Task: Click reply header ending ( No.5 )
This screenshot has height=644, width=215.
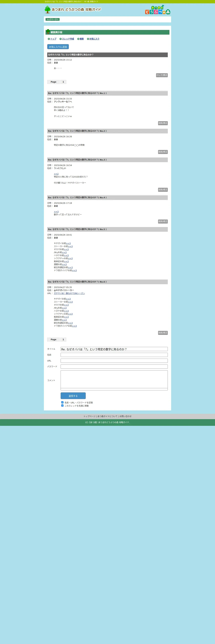Action: (107, 230)
